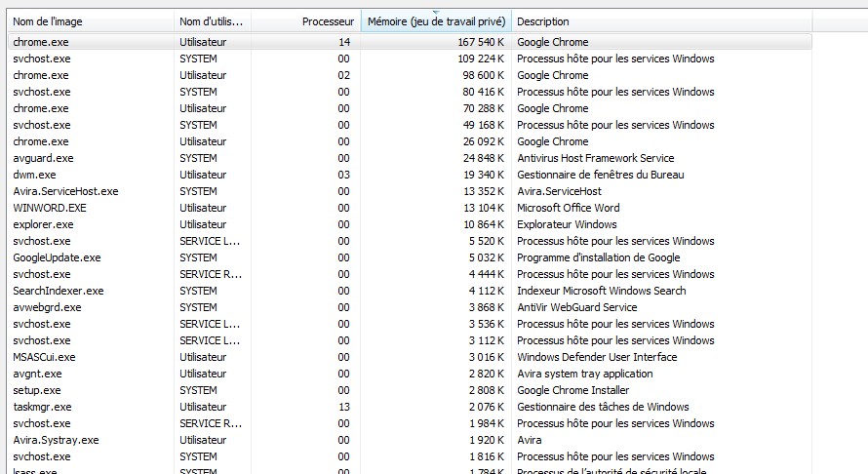Select the GoogleUpdate.exe process
Image resolution: width=868 pixels, height=474 pixels.
coord(410,258)
